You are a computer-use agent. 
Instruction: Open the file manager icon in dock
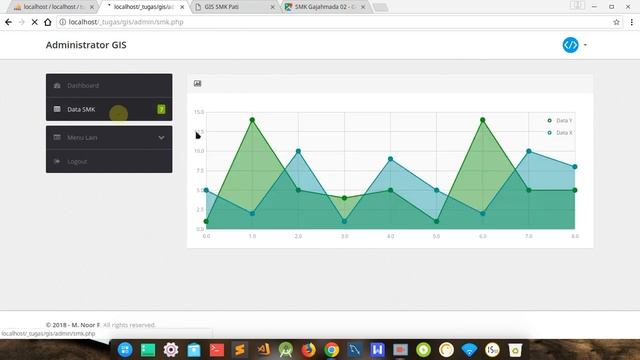tap(194, 350)
